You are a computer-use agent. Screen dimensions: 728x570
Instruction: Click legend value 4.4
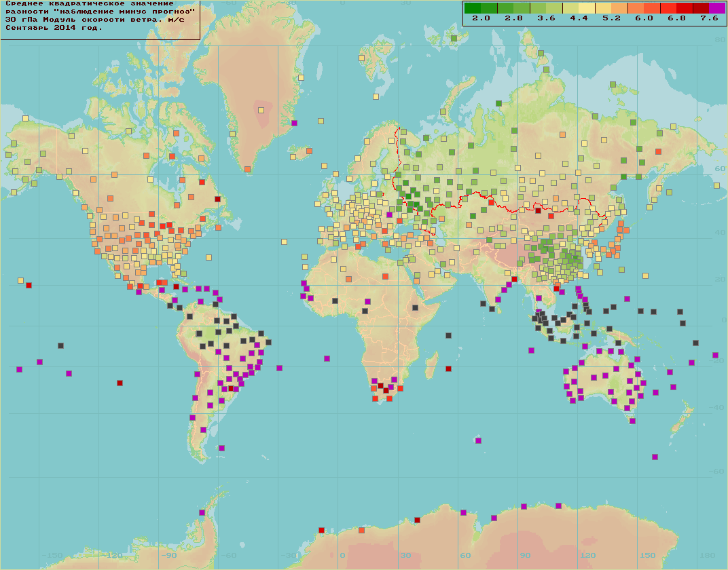(x=579, y=18)
